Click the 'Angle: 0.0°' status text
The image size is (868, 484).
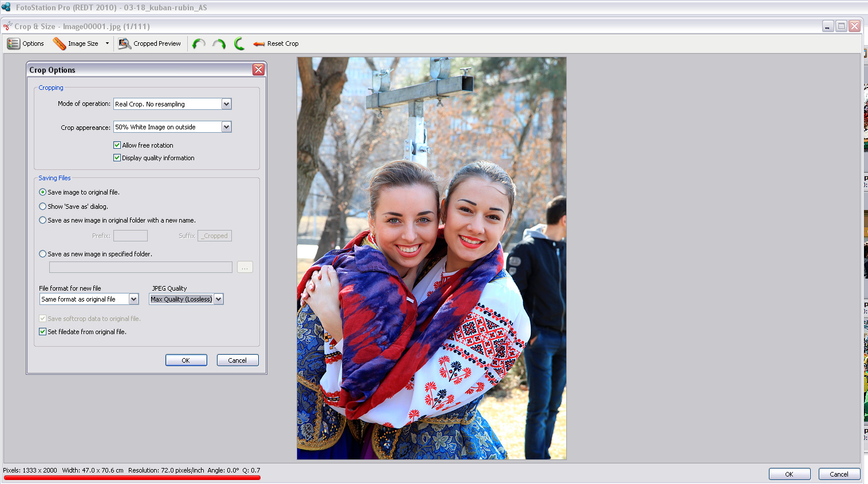click(223, 470)
